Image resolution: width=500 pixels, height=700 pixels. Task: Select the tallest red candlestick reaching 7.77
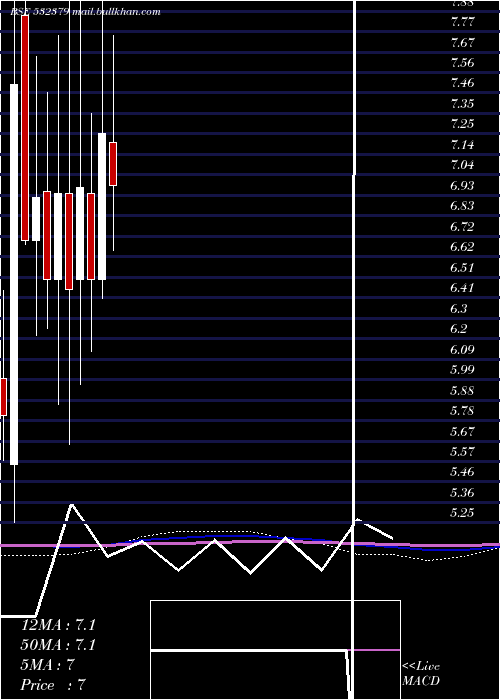tap(25, 128)
